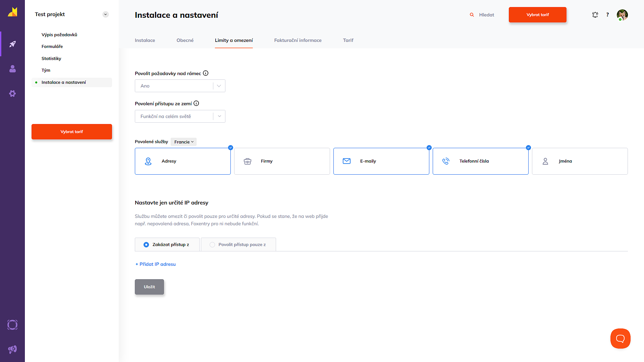Toggle the Jména service card

pyautogui.click(x=580, y=161)
